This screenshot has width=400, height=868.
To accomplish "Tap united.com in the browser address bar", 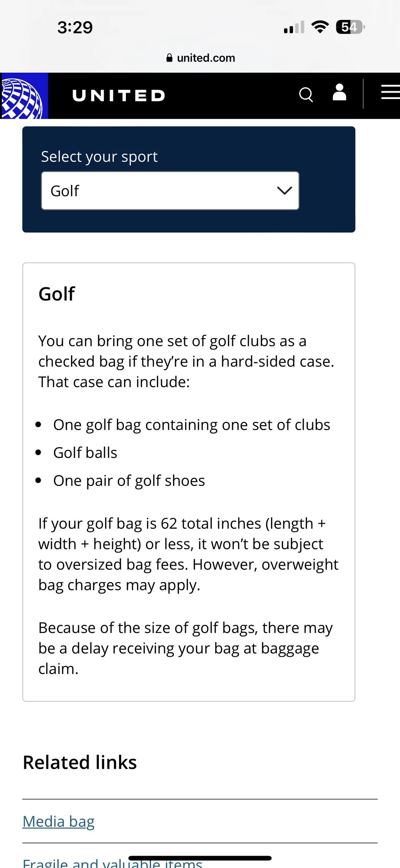I will point(206,57).
